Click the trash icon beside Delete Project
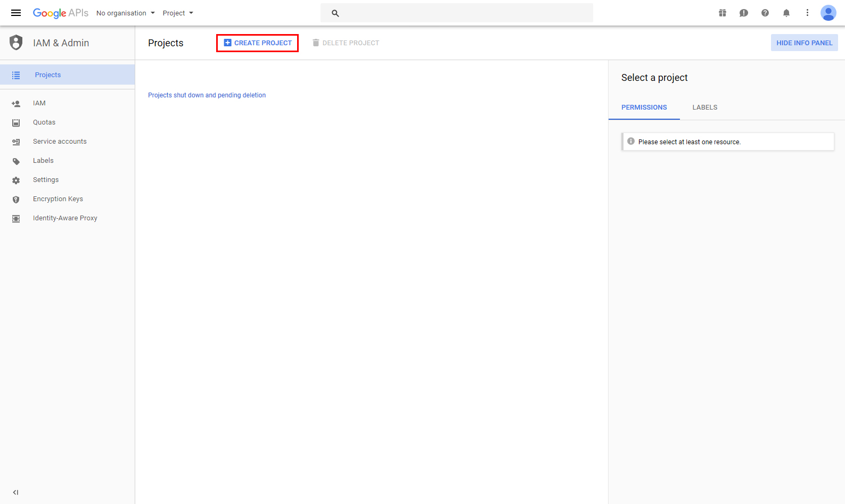 tap(316, 43)
